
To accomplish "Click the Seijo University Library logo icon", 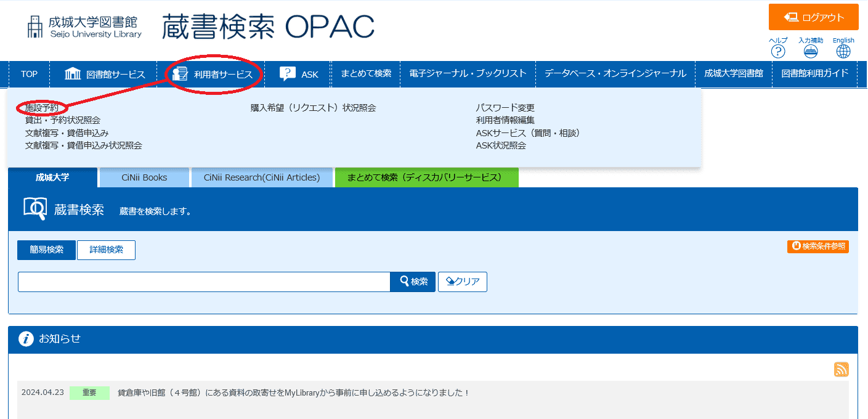I will (34, 26).
